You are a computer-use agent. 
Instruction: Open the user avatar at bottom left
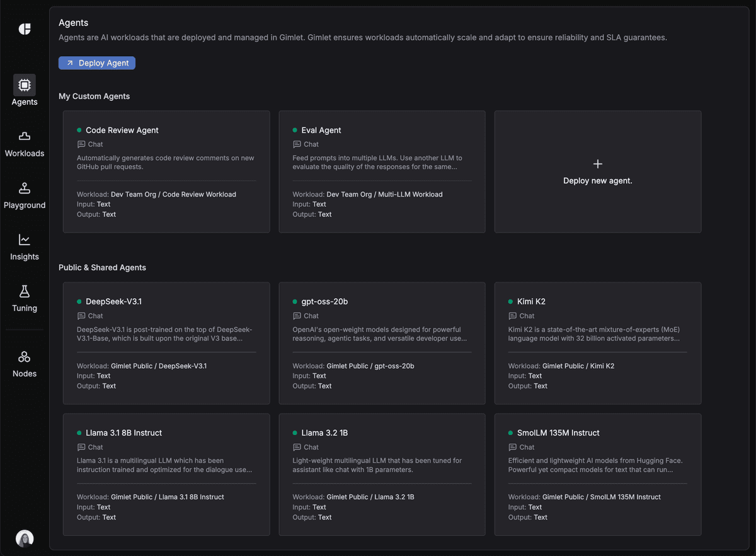pos(24,538)
